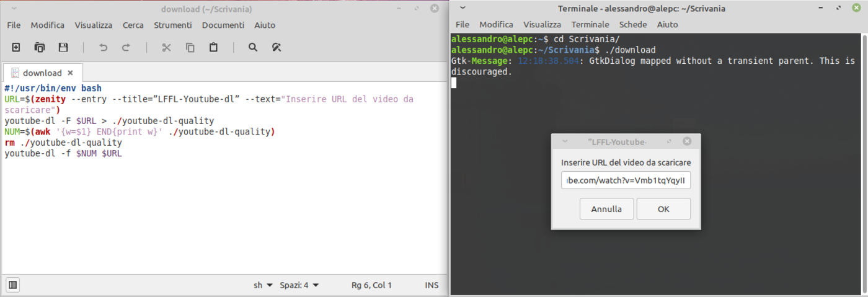The image size is (868, 297).
Task: Open the editor window menu arrow in titlebar
Action: [14, 9]
